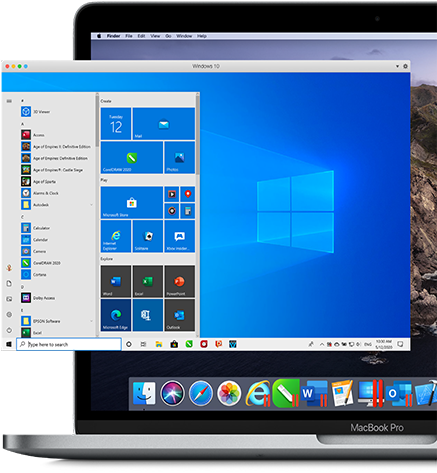Open the PowerPoint tile
This screenshot has height=473, width=437.
tap(180, 281)
